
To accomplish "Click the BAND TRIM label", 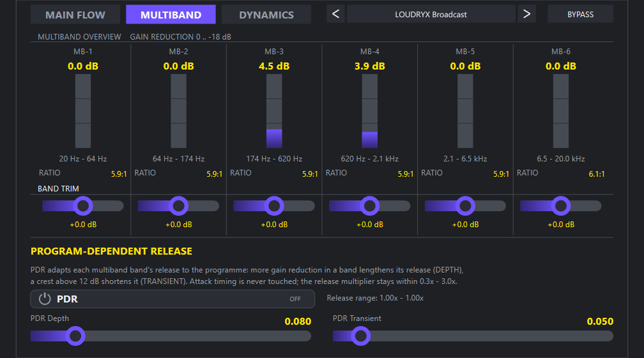I will (x=58, y=189).
